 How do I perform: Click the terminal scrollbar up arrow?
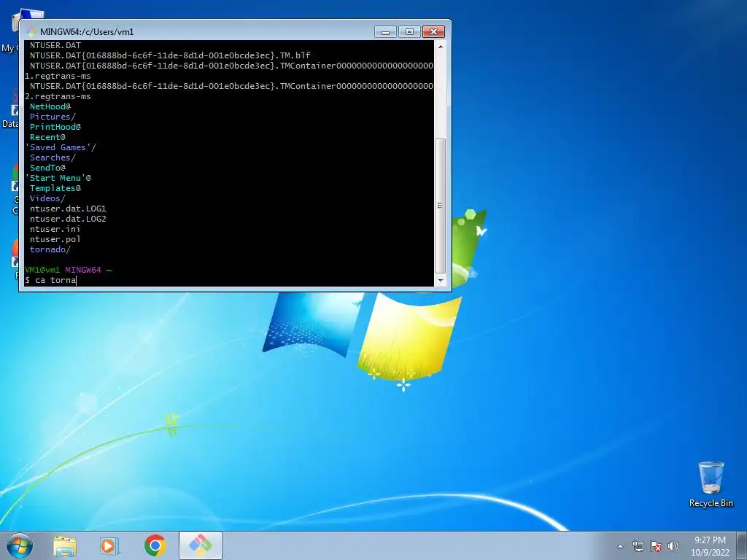[440, 47]
